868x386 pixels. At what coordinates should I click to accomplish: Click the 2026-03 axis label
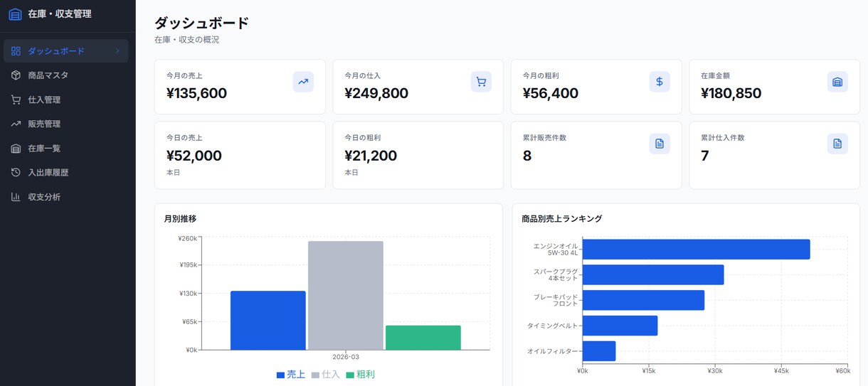(x=346, y=357)
